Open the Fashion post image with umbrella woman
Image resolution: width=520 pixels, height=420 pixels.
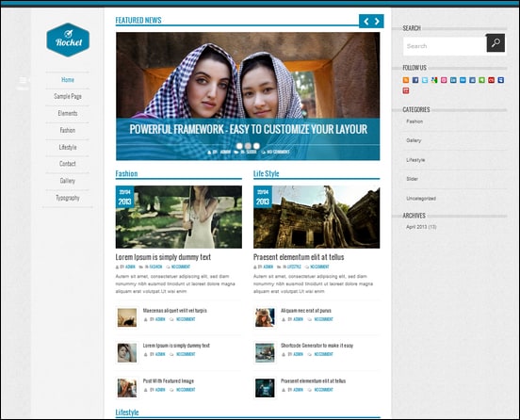coord(179,217)
